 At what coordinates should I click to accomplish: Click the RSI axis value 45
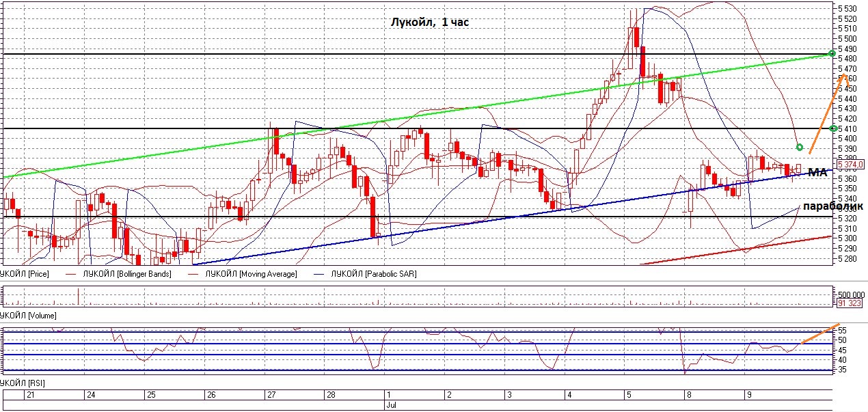click(843, 350)
